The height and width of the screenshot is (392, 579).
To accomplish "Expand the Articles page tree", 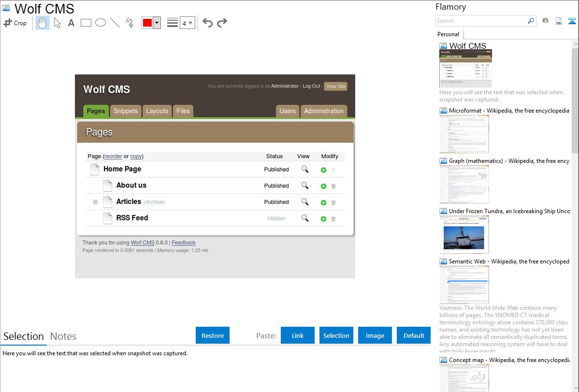I will point(95,202).
